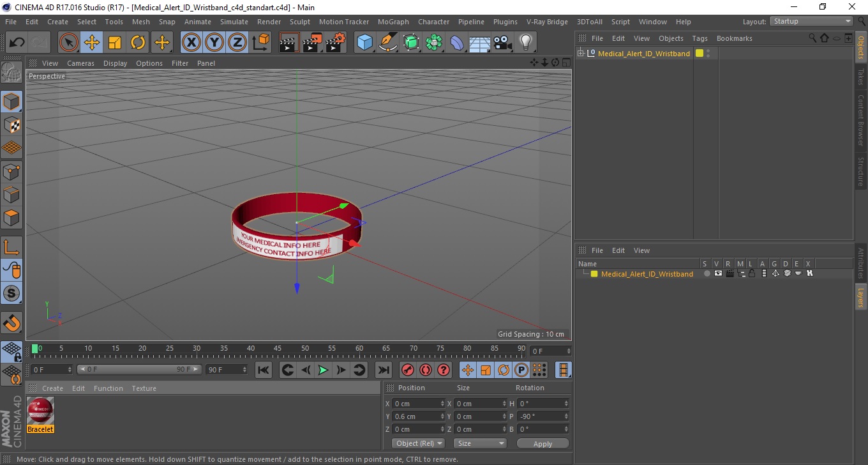Open the Texture menu in material manager
The width and height of the screenshot is (868, 465).
click(144, 388)
